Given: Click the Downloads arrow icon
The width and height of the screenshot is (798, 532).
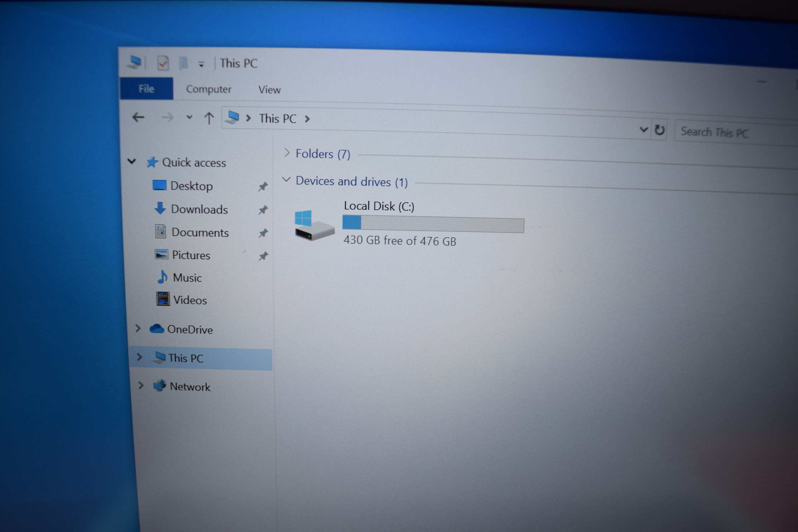Looking at the screenshot, I should pyautogui.click(x=160, y=208).
